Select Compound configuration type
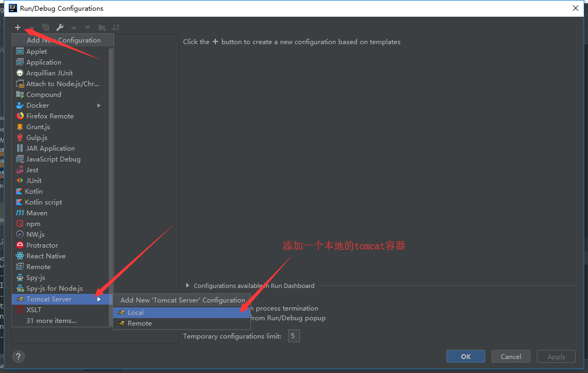The width and height of the screenshot is (588, 373). [60, 95]
